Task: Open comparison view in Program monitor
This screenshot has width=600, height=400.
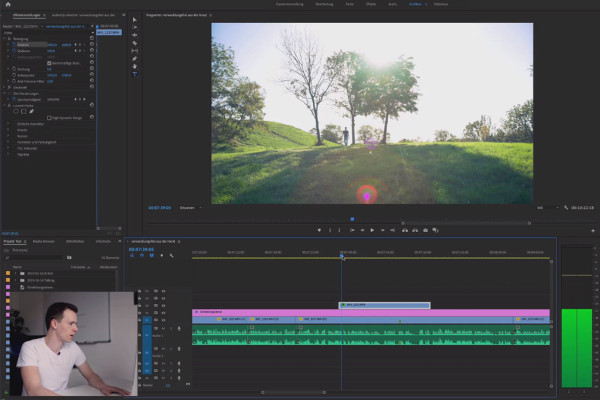Action: [435, 230]
